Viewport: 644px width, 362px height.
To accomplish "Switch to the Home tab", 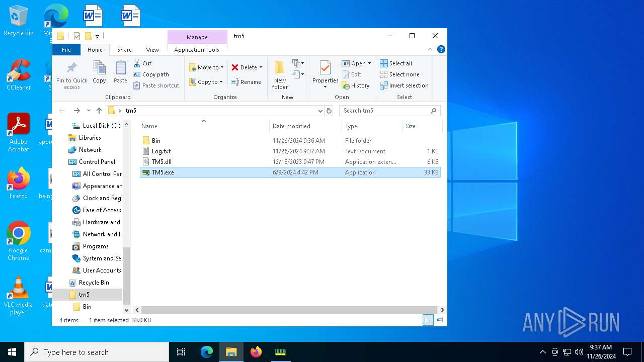I will click(x=95, y=50).
